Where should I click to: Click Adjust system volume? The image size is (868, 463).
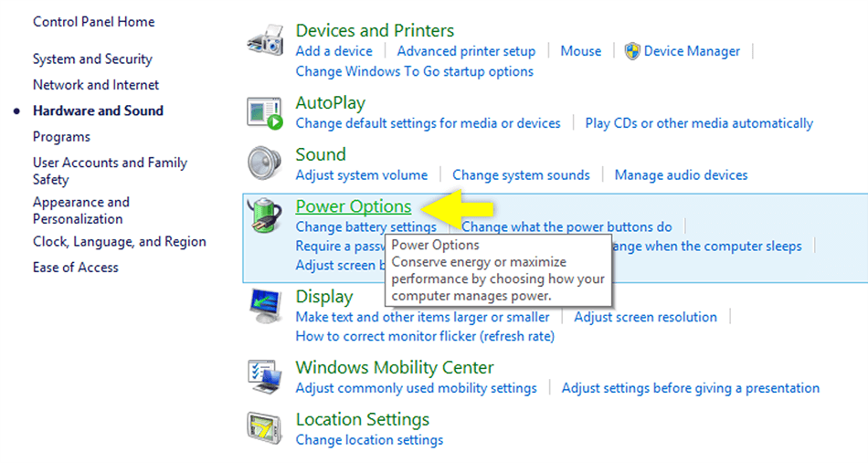[362, 175]
